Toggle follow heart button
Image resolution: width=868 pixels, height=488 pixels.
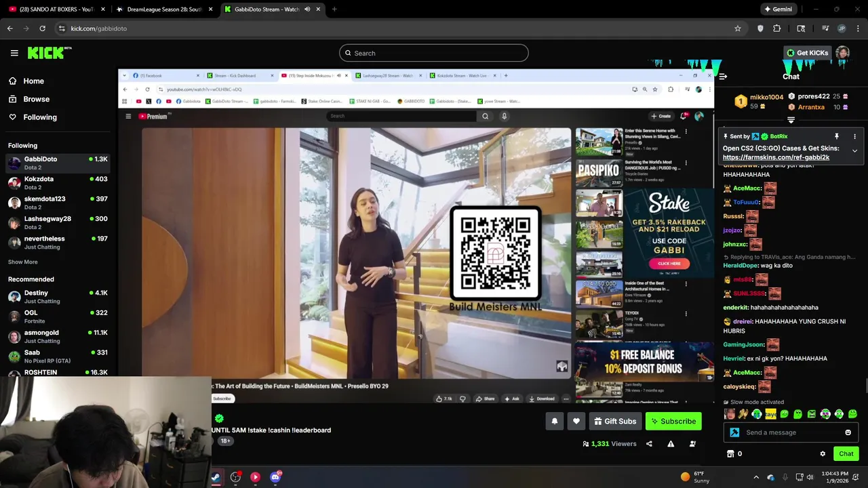click(576, 422)
